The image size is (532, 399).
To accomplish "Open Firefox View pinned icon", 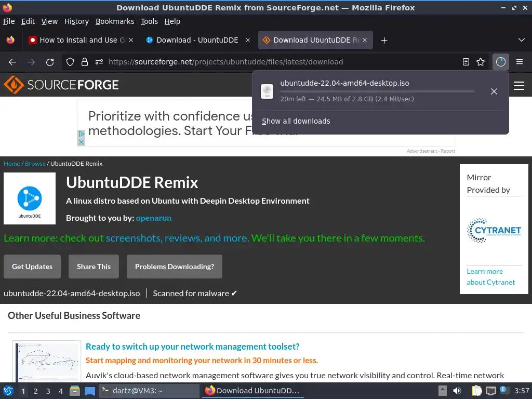I will (x=10, y=40).
